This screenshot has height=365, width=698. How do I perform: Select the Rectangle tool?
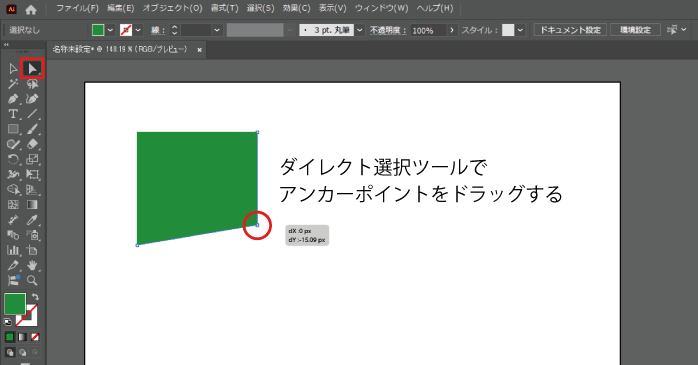(13, 129)
